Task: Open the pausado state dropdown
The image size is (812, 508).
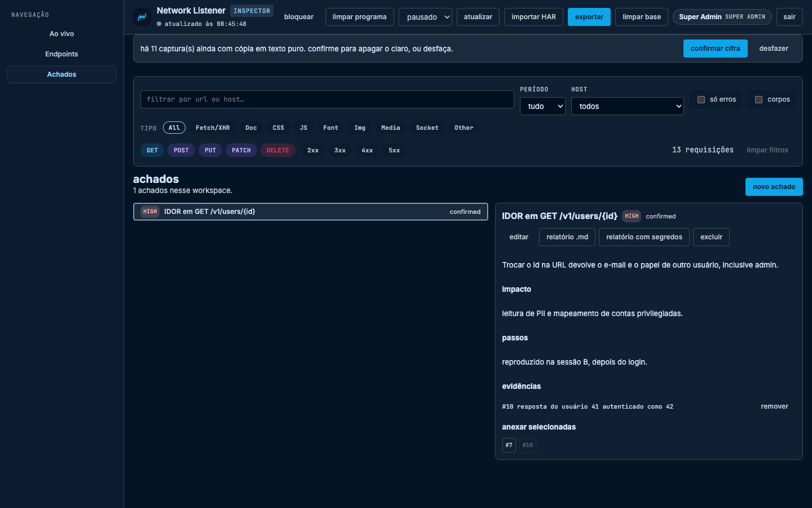Action: click(425, 17)
